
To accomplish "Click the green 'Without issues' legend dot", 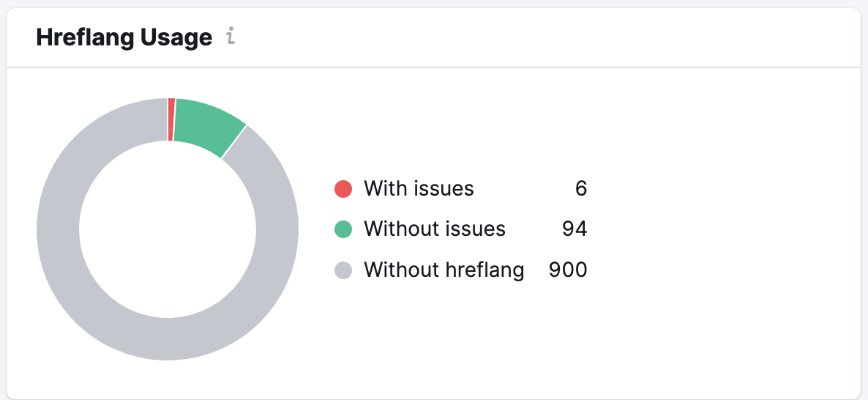I will point(343,229).
